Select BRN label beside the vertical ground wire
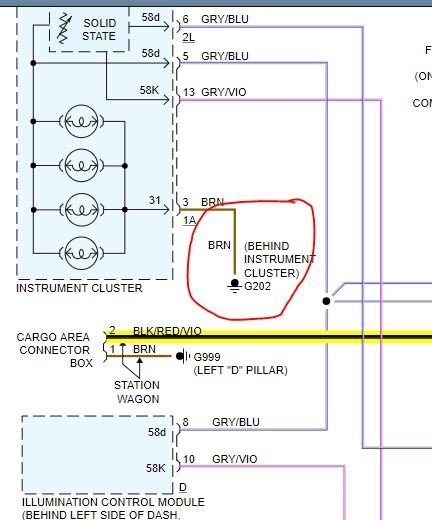This screenshot has height=520, width=432. pos(219,245)
